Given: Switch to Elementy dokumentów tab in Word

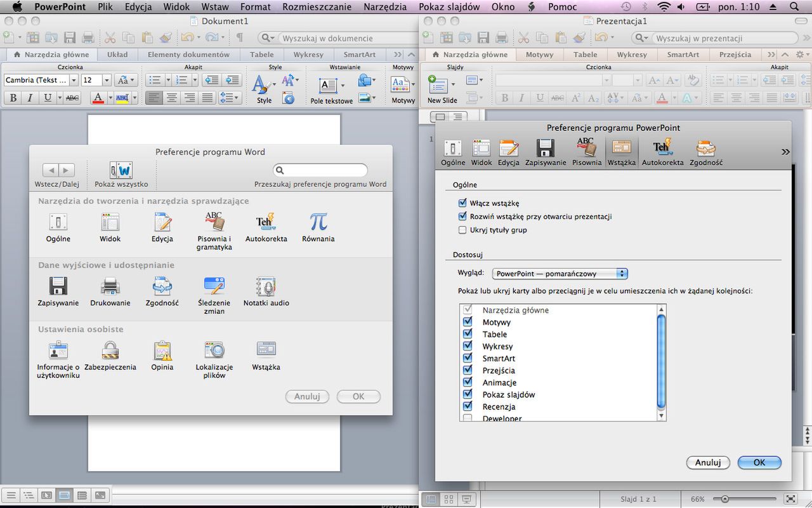Looking at the screenshot, I should coord(188,55).
